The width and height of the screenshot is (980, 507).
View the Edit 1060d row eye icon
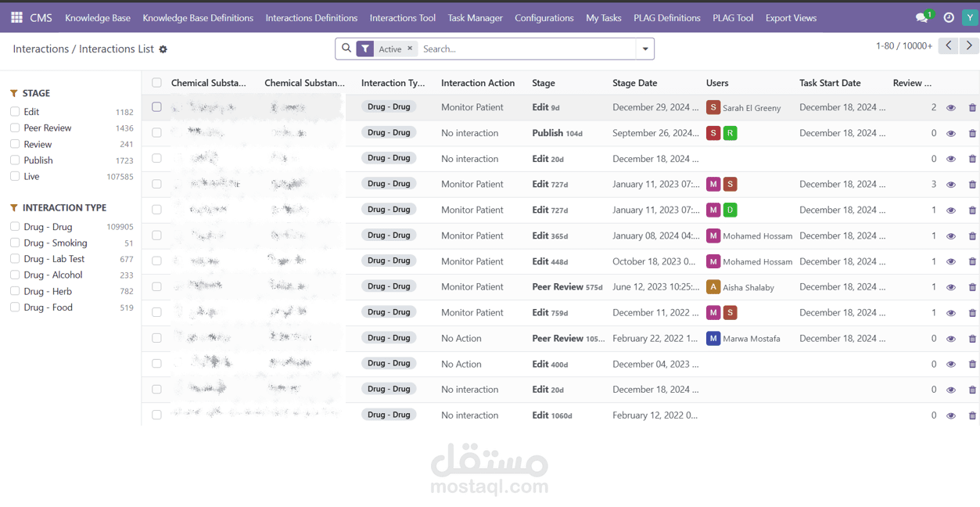click(951, 415)
